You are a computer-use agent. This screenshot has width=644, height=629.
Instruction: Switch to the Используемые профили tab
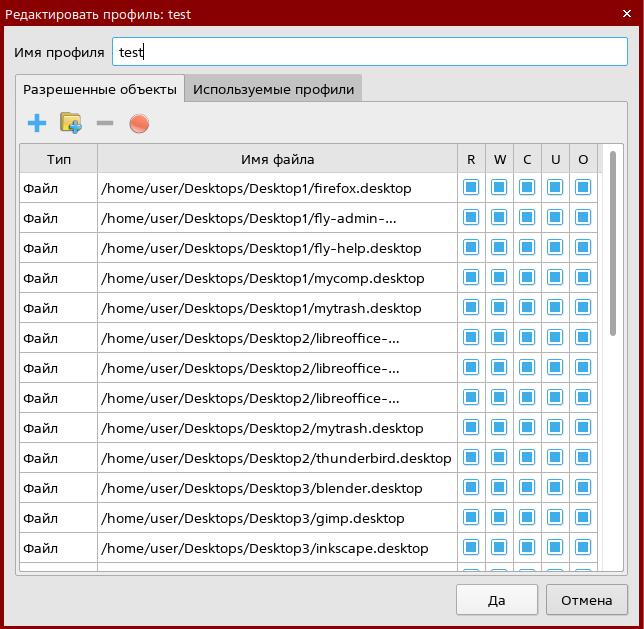point(273,89)
